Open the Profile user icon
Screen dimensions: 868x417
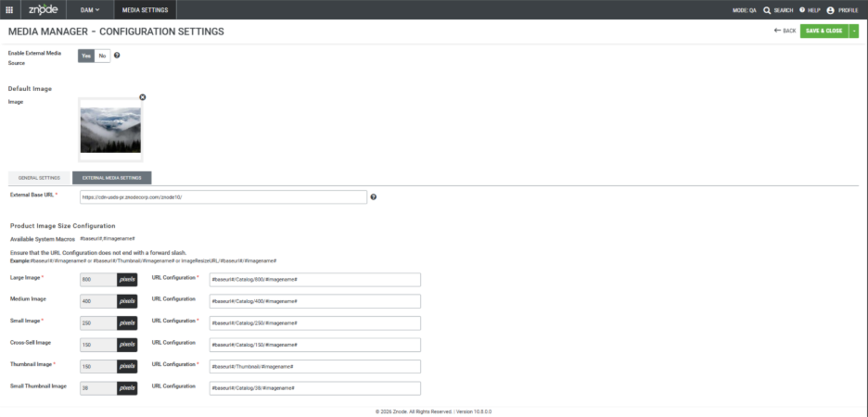830,10
